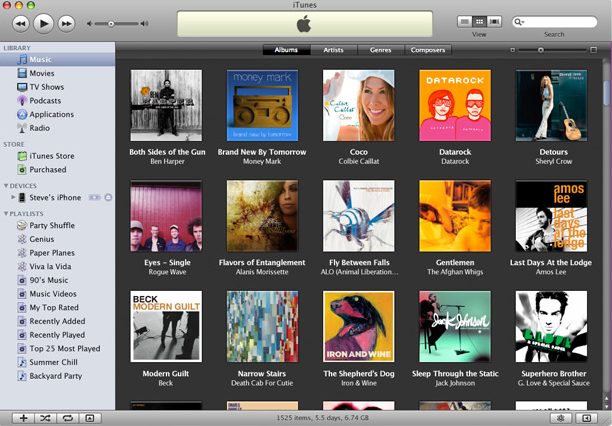Switch to Cover Flow view

(493, 21)
